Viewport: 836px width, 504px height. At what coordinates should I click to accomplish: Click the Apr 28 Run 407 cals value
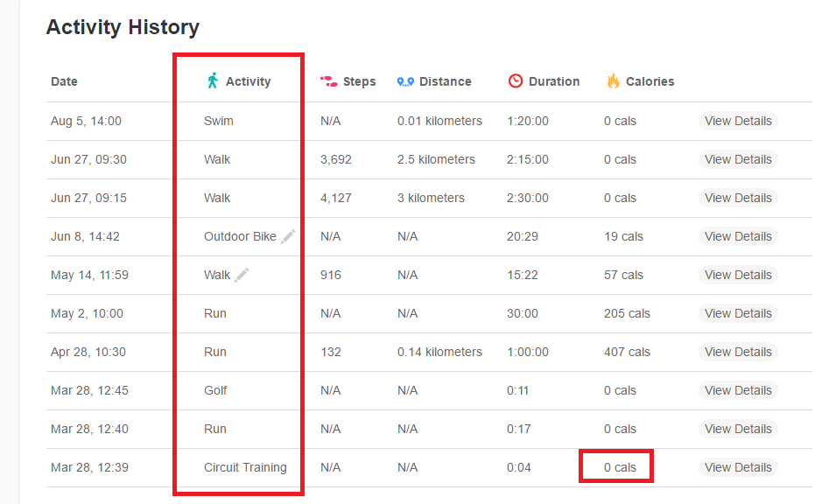click(627, 352)
